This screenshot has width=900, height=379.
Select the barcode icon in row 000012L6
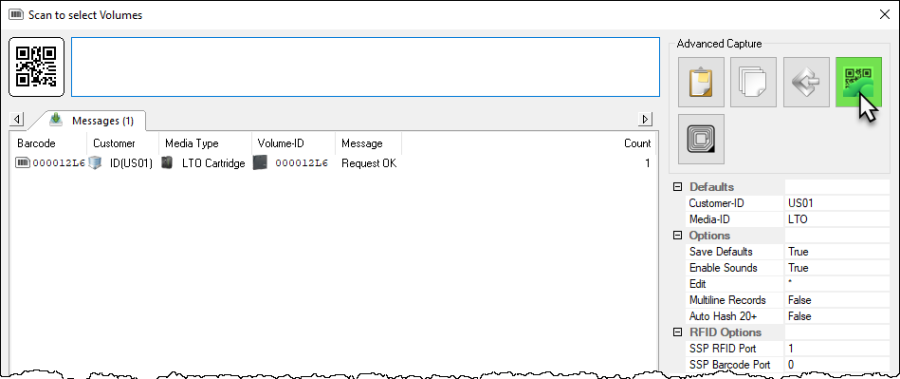(x=22, y=163)
